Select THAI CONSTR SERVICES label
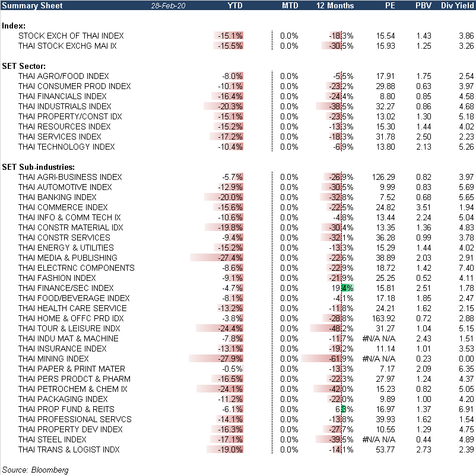Image resolution: width=476 pixels, height=475 pixels. 64,237
